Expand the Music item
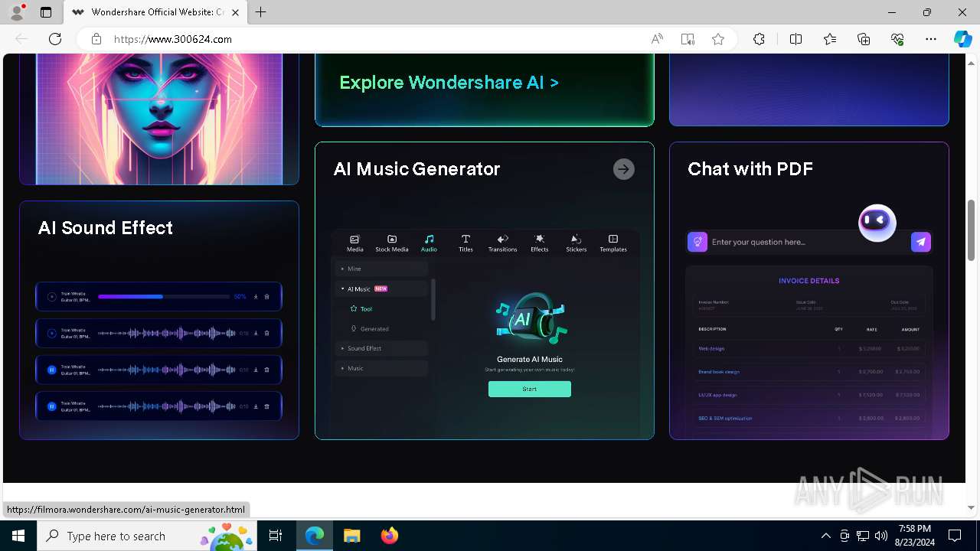This screenshot has height=551, width=980. tap(381, 368)
